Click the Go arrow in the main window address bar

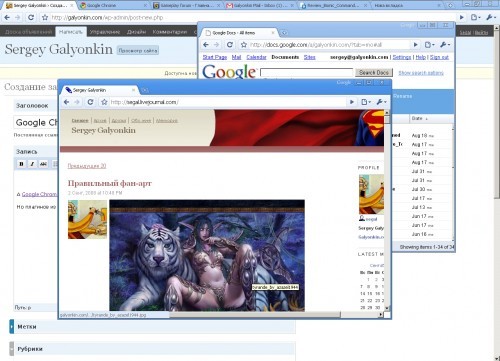tap(462, 17)
